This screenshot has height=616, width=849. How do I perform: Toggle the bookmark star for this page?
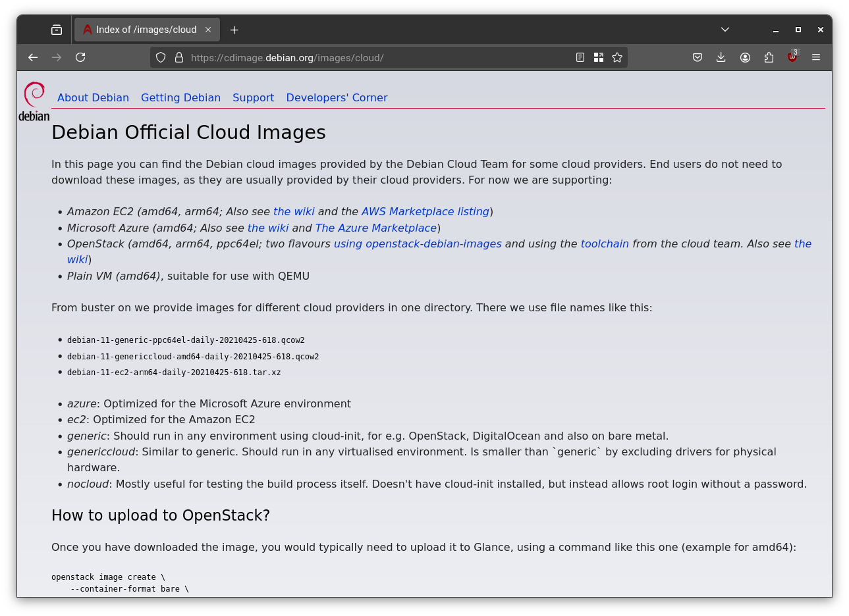point(617,57)
